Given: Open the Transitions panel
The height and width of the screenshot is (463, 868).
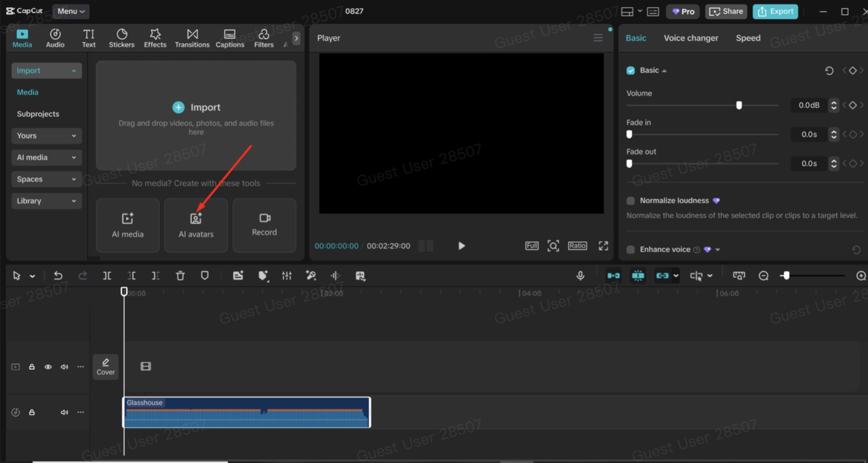Looking at the screenshot, I should [192, 38].
